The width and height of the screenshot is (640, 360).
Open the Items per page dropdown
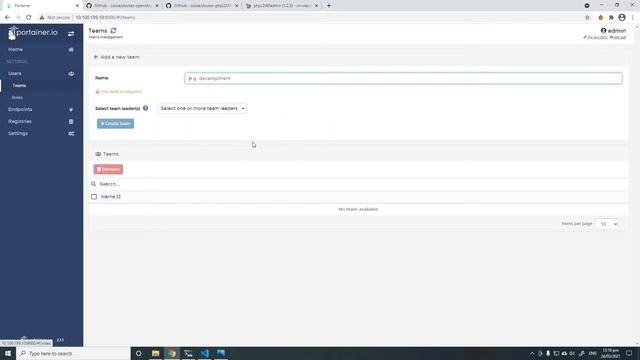tap(607, 224)
